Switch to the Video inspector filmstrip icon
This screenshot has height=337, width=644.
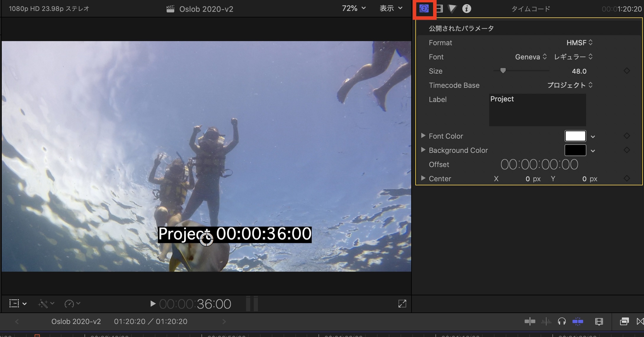440,9
